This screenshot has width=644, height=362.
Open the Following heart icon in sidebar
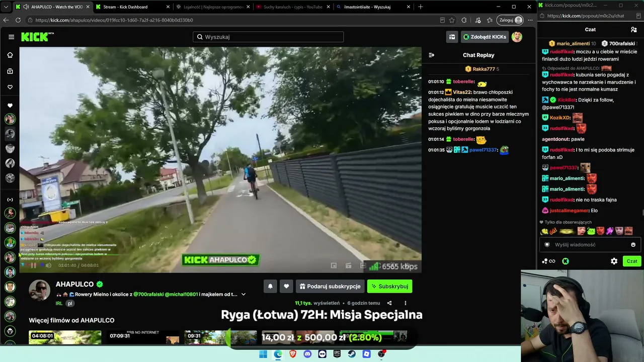pyautogui.click(x=10, y=87)
